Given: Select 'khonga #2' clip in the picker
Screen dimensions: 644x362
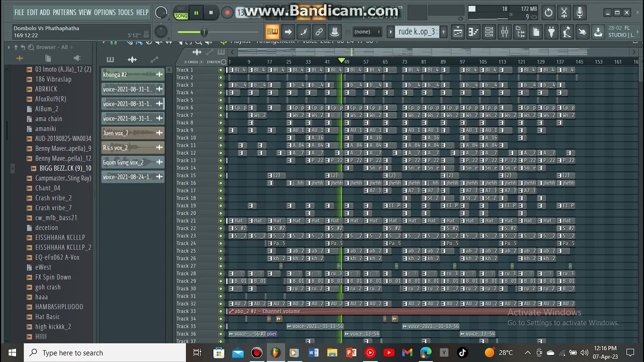Looking at the screenshot, I should click(133, 74).
